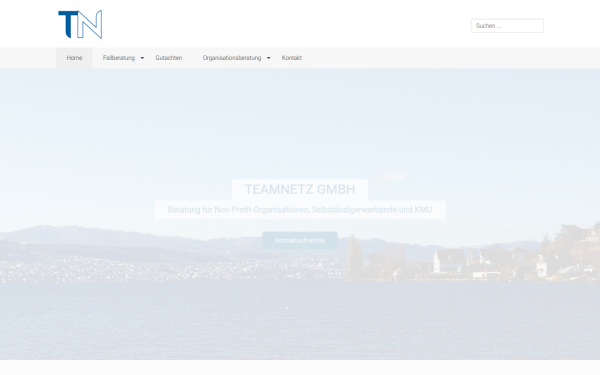Open the Kontakt menu item
600x375 pixels.
tap(292, 58)
